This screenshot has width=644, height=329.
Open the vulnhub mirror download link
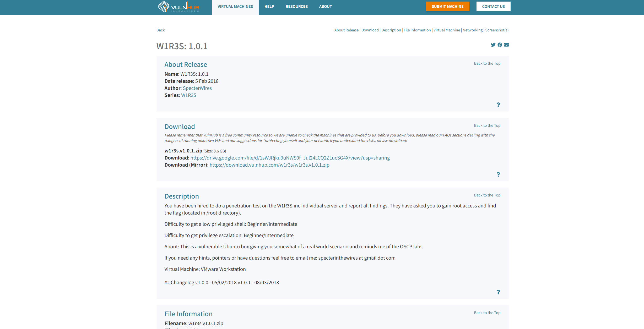click(x=269, y=165)
